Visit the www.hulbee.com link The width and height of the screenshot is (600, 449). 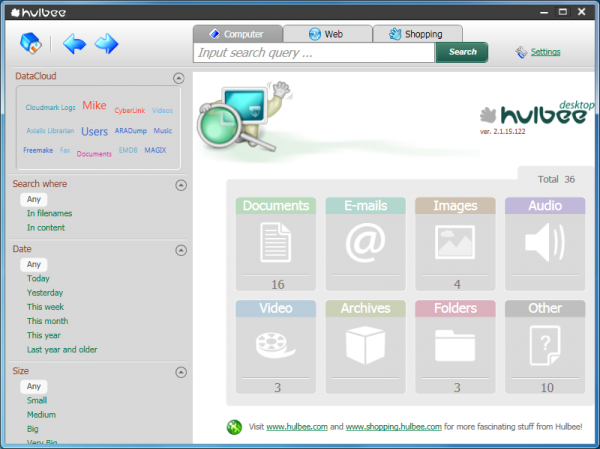point(297,426)
